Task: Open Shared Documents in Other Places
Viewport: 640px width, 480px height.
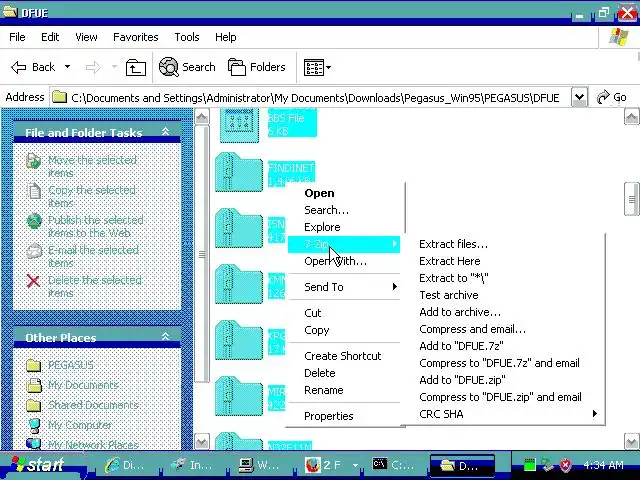Action: 93,405
